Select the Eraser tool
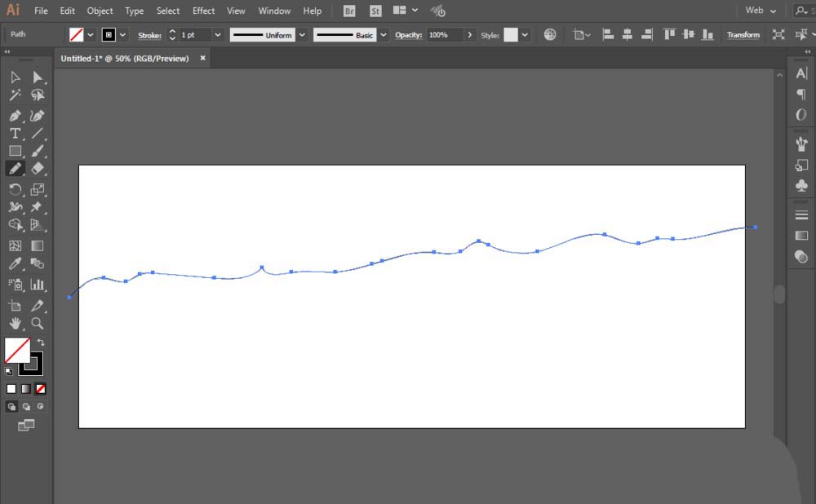The width and height of the screenshot is (816, 504). pyautogui.click(x=38, y=169)
